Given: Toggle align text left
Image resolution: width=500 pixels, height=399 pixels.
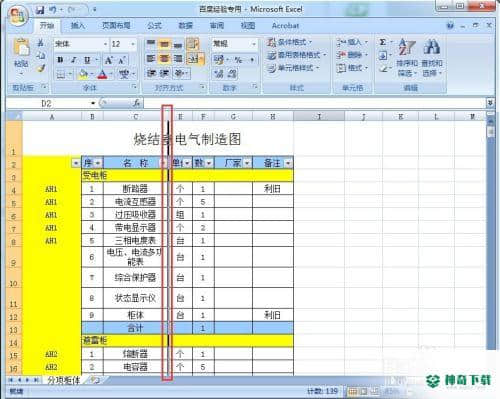Looking at the screenshot, I should click(151, 59).
